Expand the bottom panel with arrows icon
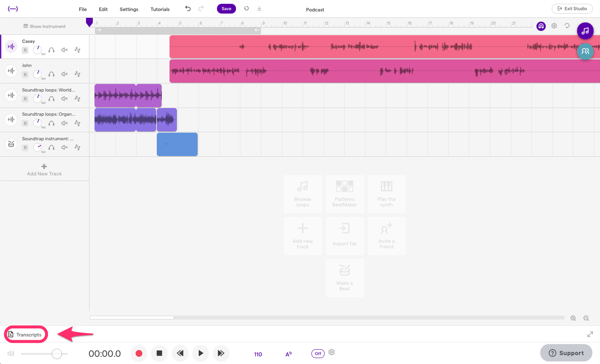600x364 pixels. click(590, 334)
